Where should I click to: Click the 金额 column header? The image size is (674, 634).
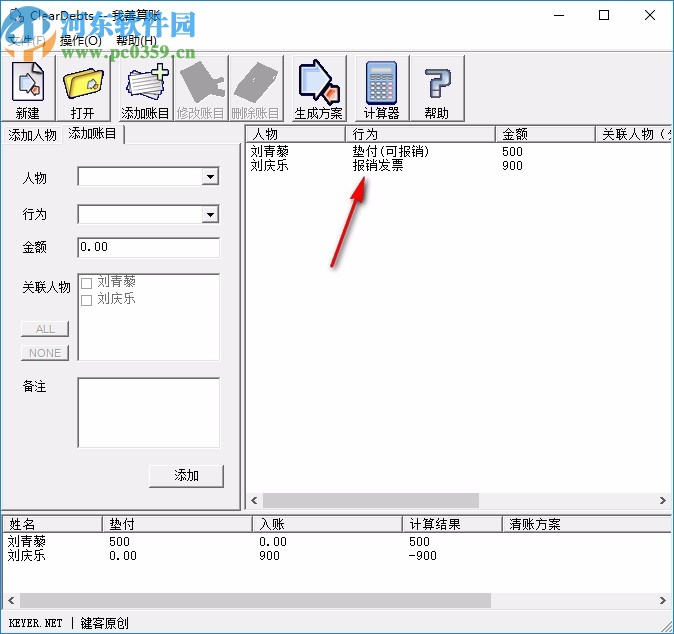pyautogui.click(x=545, y=134)
